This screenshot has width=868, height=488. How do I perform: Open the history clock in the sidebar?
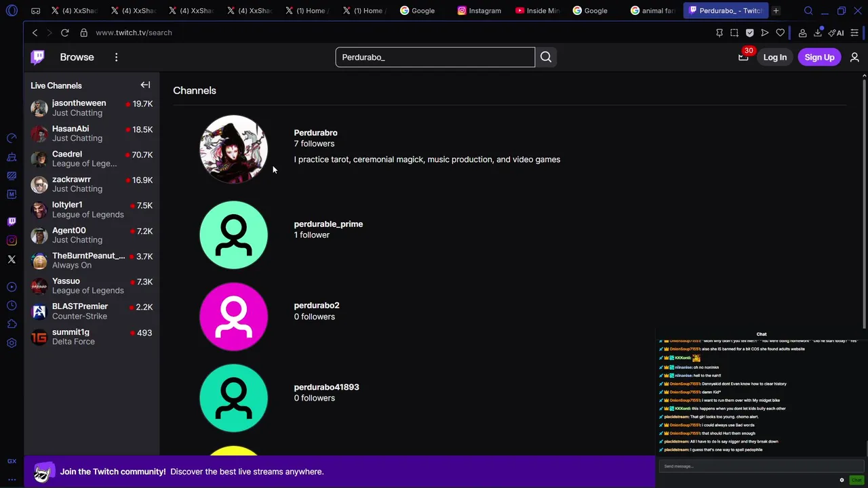pyautogui.click(x=12, y=306)
